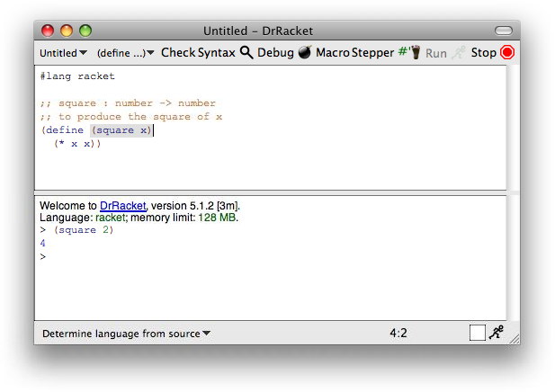This screenshot has height=392, width=555.
Task: Open the Untitled file dropdown
Action: coord(63,53)
